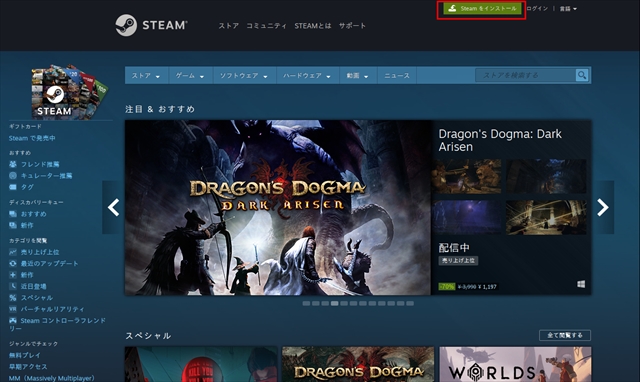Click the magnifier search icon in store bar

pyautogui.click(x=582, y=75)
